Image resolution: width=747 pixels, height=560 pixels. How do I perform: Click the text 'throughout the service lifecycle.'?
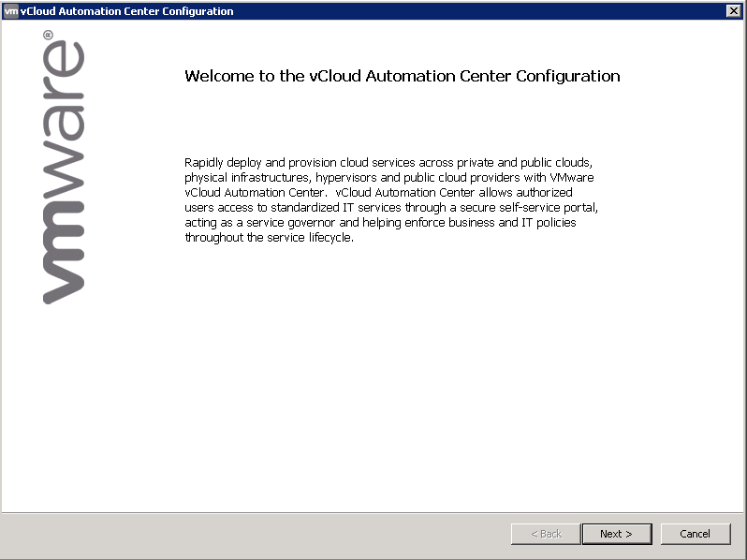269,237
